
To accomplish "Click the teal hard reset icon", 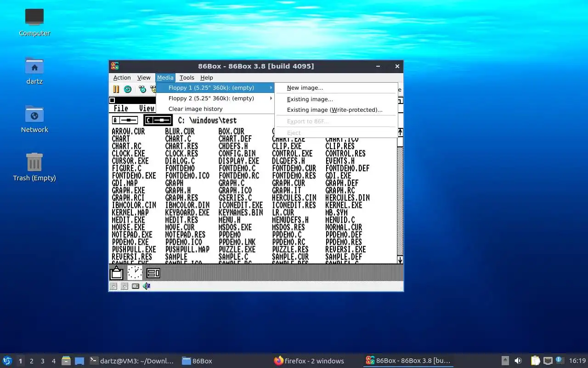I will [x=128, y=89].
